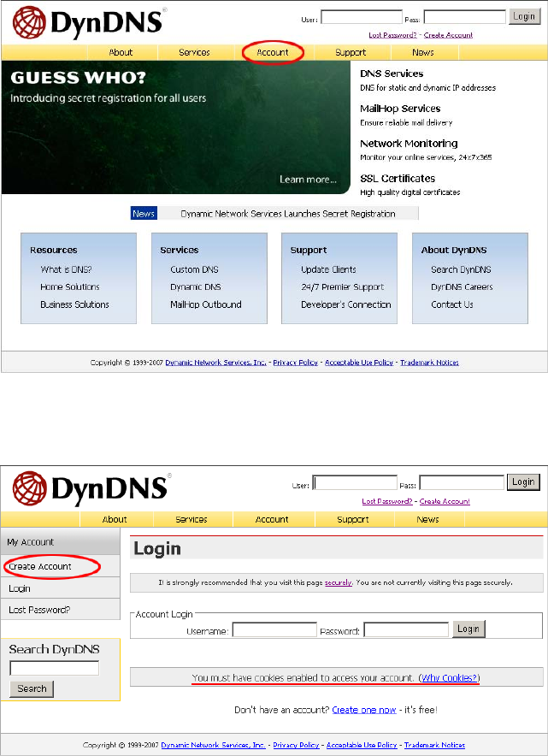The height and width of the screenshot is (756, 548).
Task: Open Acceptable Use Policy in the Login page footer
Action: tap(362, 745)
